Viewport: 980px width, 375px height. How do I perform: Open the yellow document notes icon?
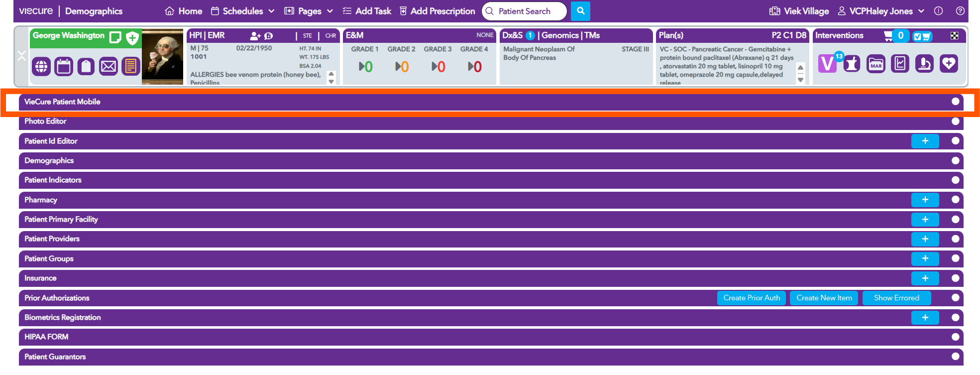(130, 66)
